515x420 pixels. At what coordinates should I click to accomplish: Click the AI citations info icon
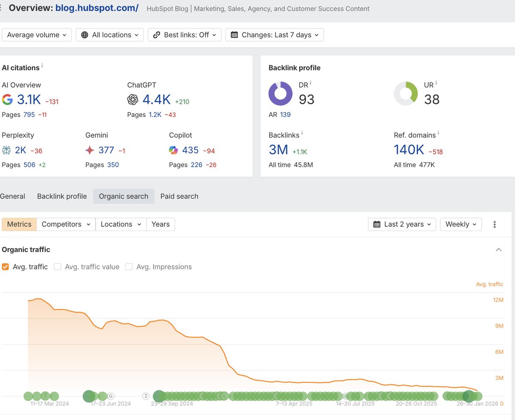click(42, 66)
